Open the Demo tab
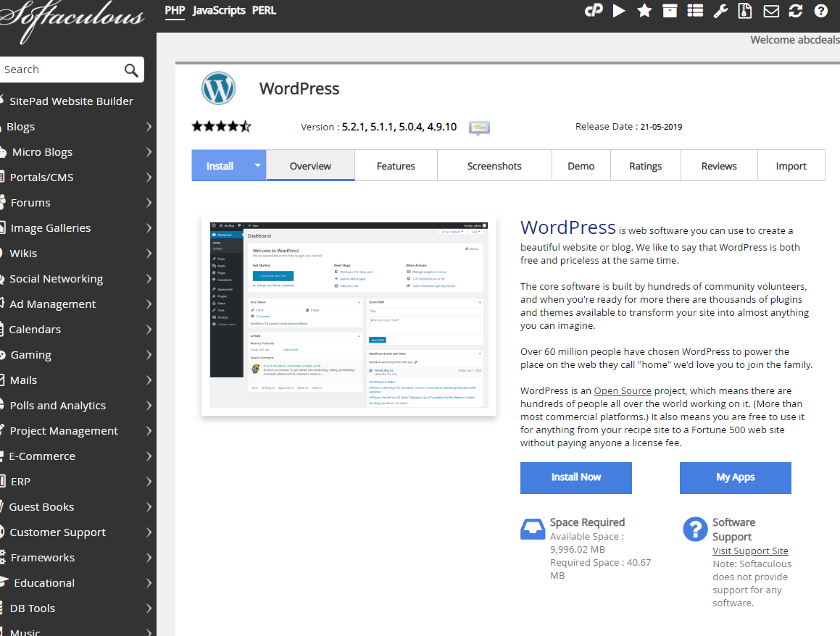 581,166
